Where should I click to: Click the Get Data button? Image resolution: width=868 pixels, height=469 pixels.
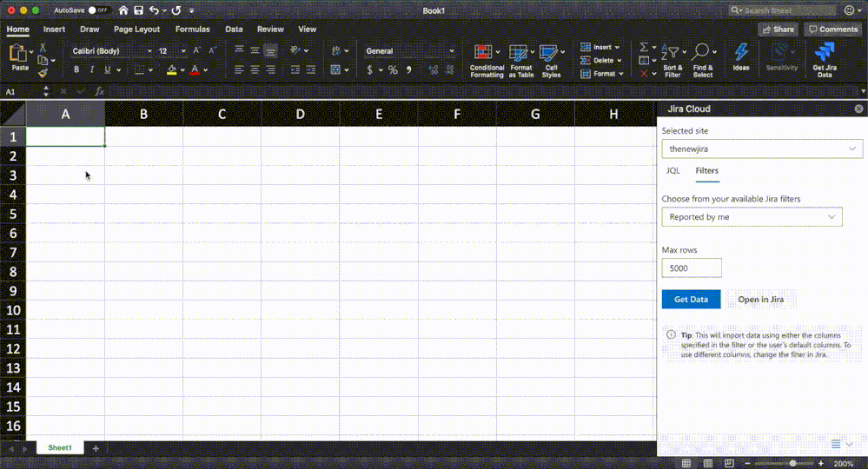point(691,300)
